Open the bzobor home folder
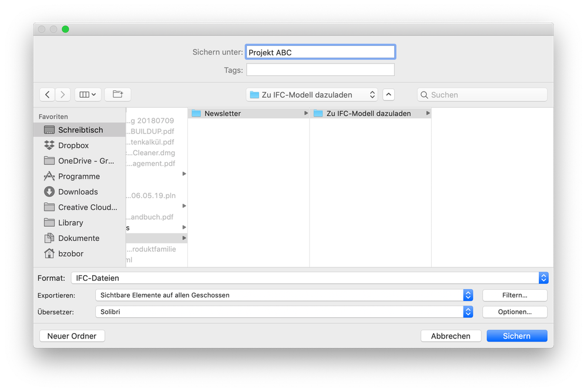The width and height of the screenshot is (587, 392). tap(79, 253)
